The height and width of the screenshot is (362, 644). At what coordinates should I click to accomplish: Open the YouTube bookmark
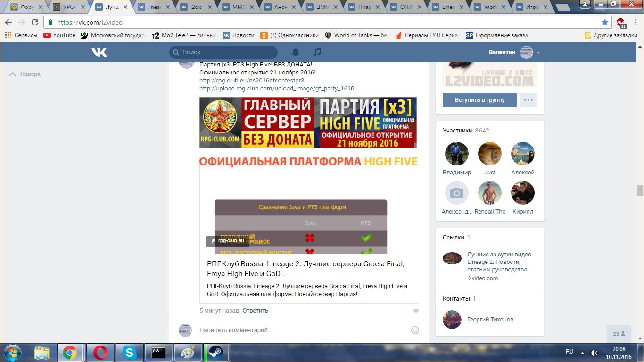(x=59, y=35)
